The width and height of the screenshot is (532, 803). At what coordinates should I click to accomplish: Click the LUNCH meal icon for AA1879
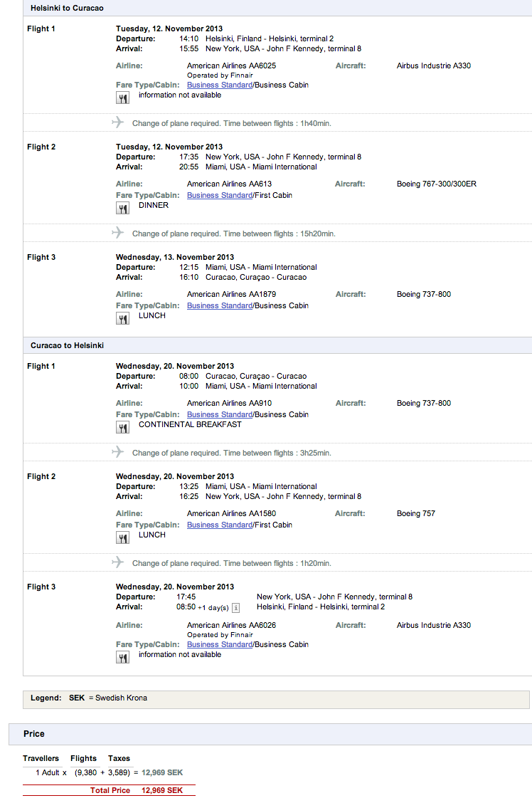(122, 318)
